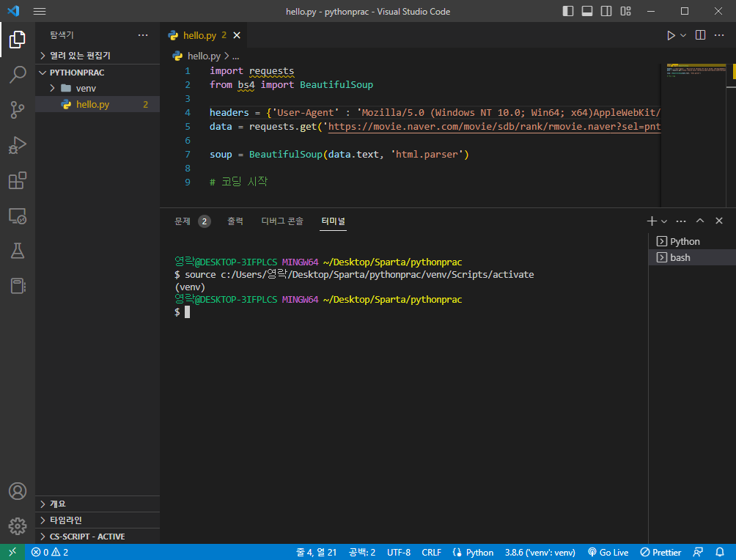Collapse the PYTHONPRAC folder section
The image size is (736, 560).
point(97,73)
